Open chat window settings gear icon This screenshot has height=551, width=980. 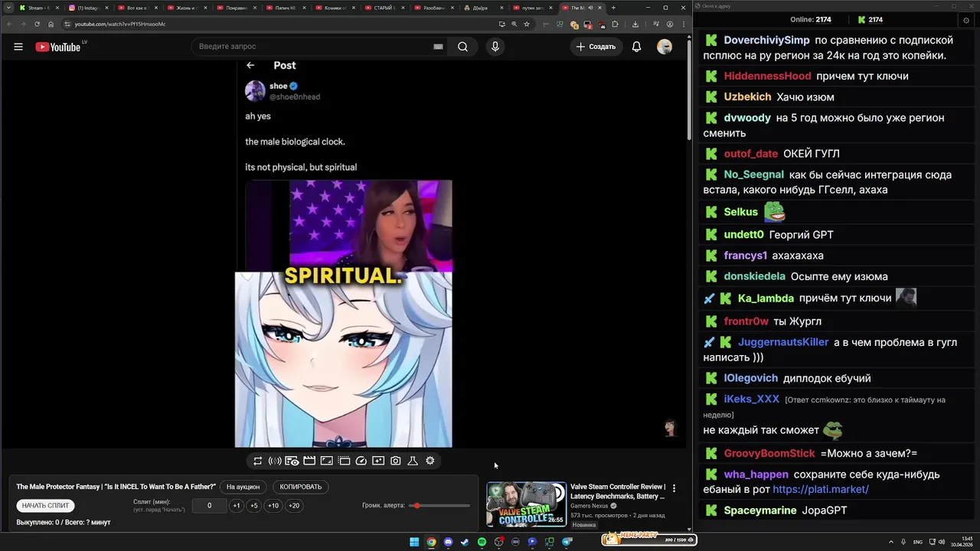[966, 20]
